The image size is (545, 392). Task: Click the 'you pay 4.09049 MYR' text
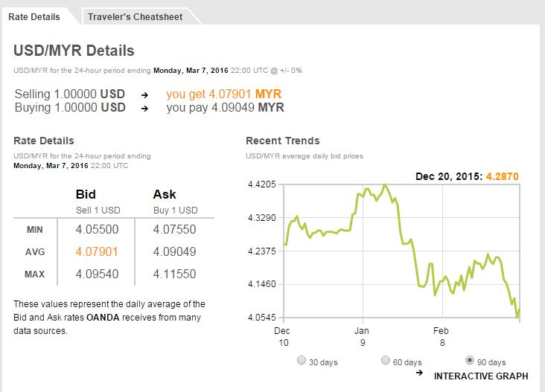(x=225, y=107)
